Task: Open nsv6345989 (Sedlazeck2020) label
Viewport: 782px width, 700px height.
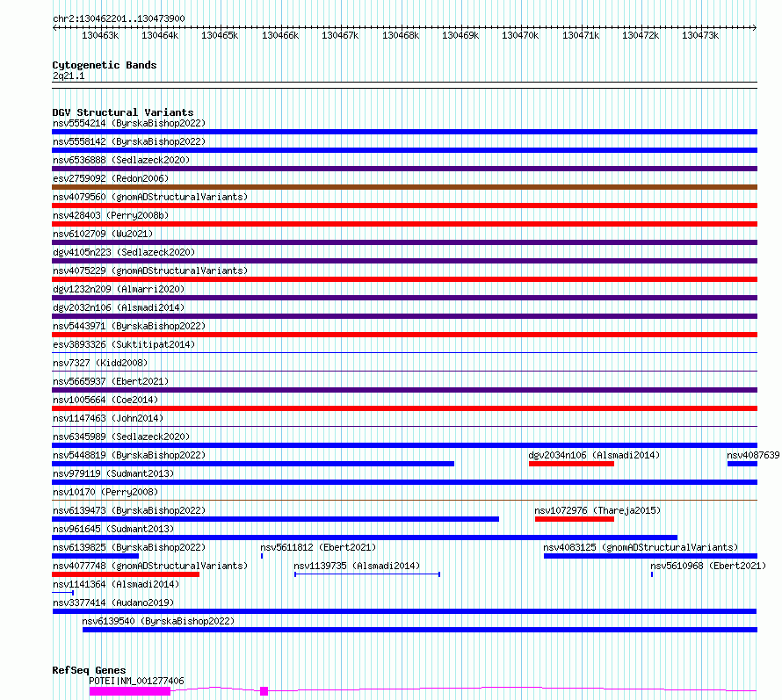Action: 121,437
